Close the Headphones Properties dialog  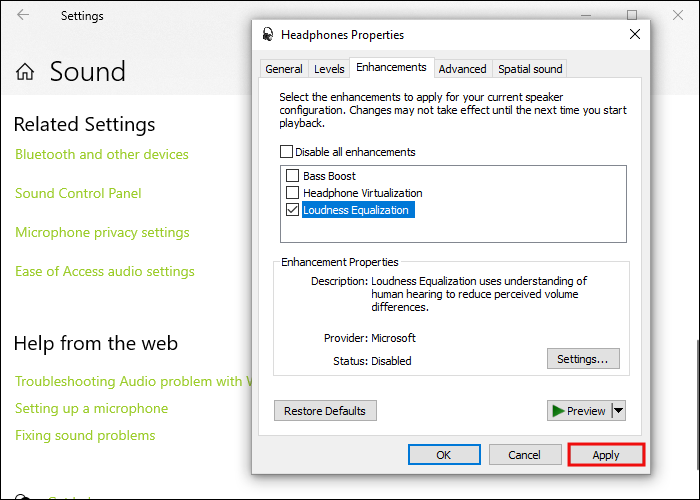(634, 34)
